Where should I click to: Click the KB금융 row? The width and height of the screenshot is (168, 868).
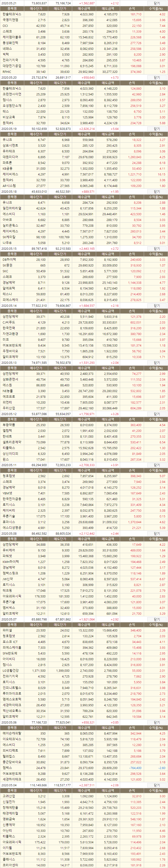coord(84,168)
